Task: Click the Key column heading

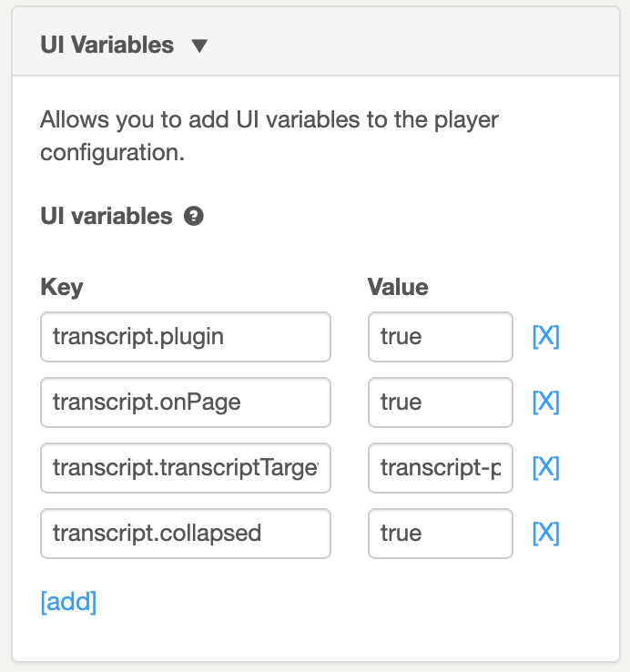Action: [x=62, y=287]
